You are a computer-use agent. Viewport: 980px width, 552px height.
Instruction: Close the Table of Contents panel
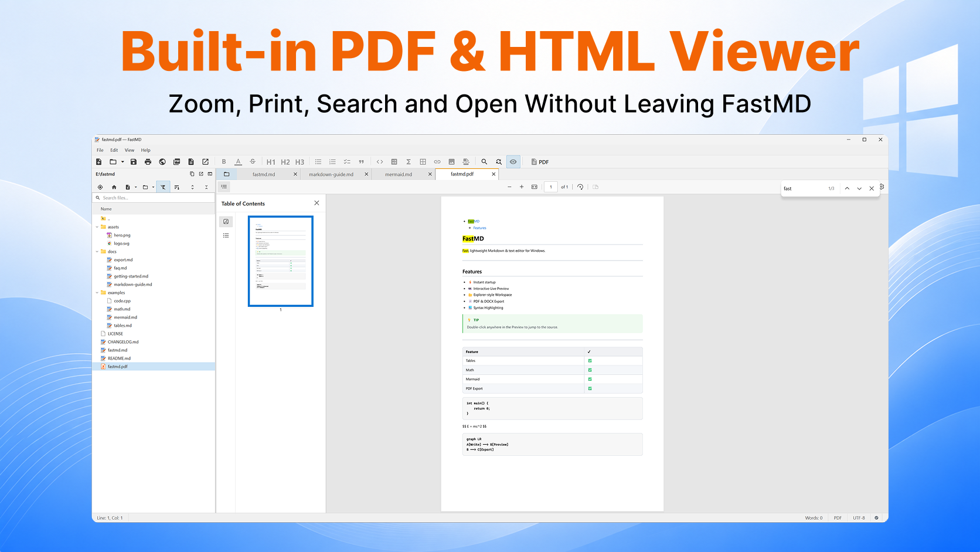coord(317,203)
